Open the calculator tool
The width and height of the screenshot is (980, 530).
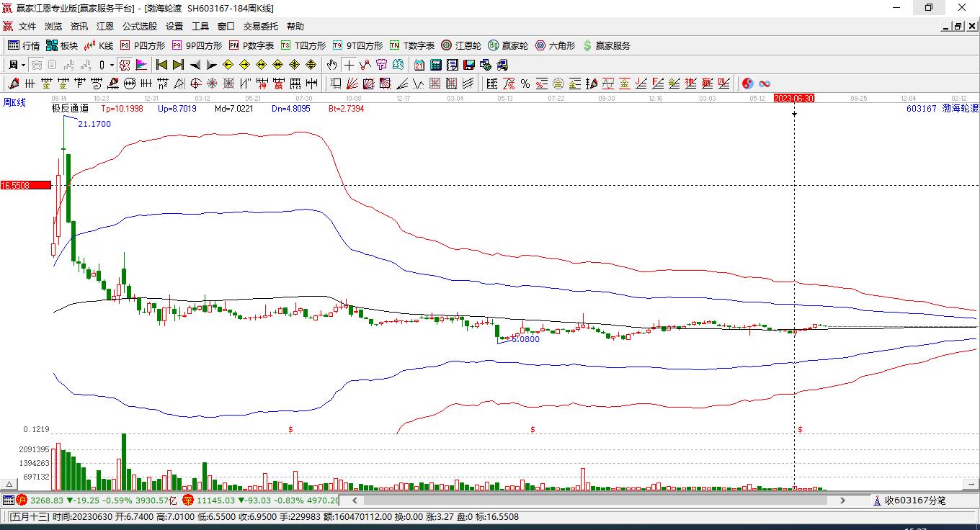[x=435, y=65]
